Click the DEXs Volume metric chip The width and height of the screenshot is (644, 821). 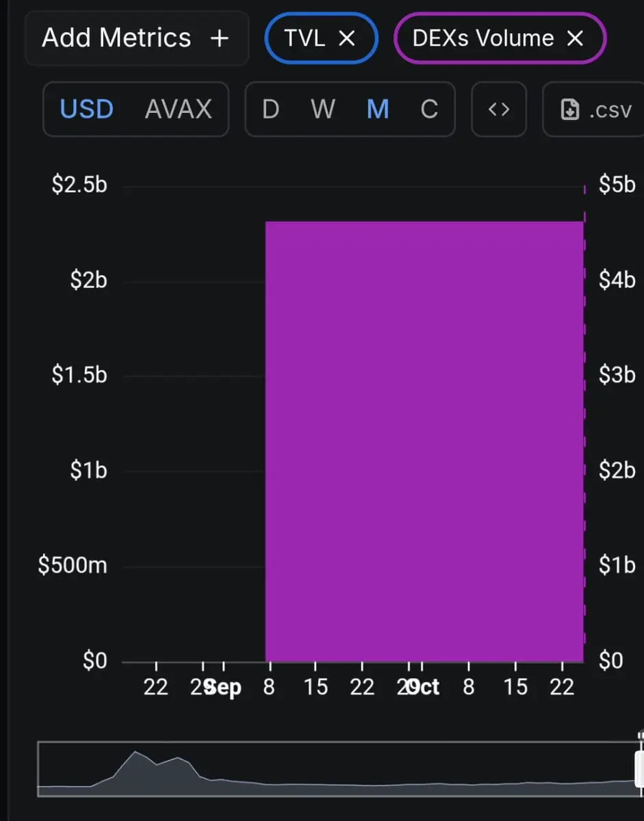483,38
